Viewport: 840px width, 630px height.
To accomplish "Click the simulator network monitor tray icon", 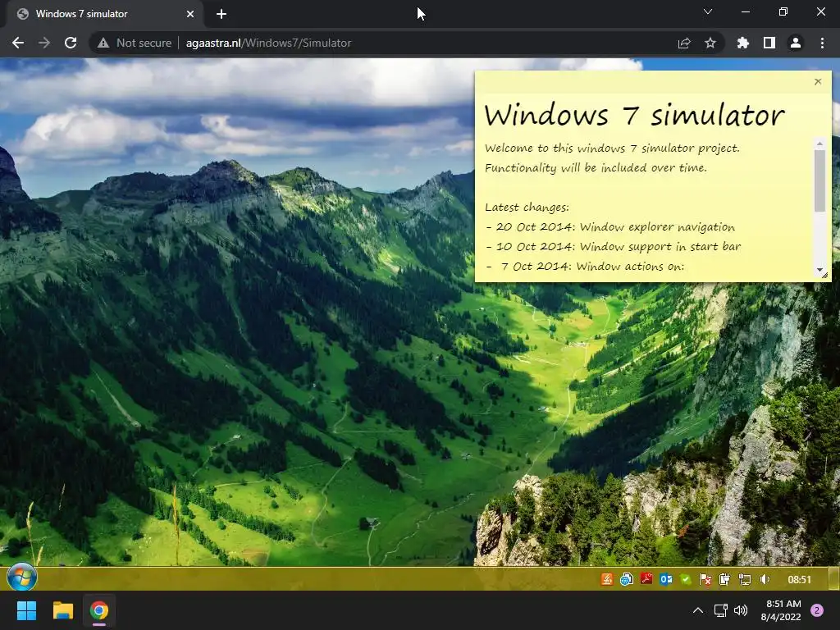I will [745, 579].
